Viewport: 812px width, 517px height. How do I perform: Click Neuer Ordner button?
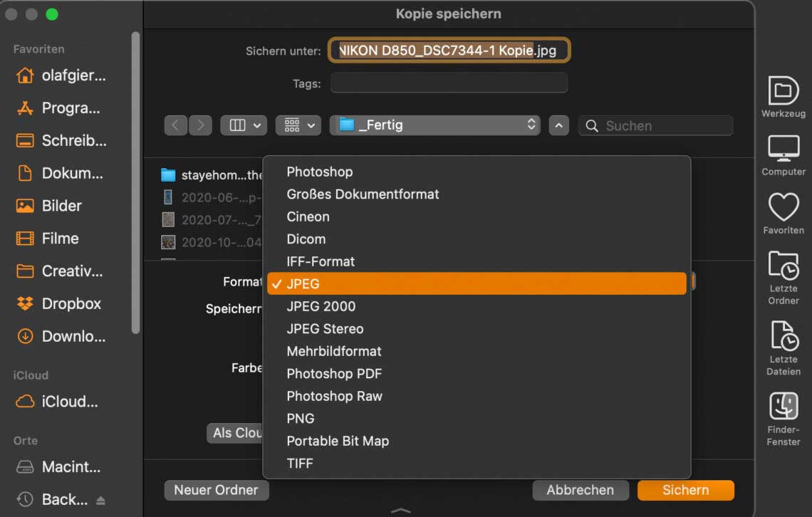click(x=217, y=490)
